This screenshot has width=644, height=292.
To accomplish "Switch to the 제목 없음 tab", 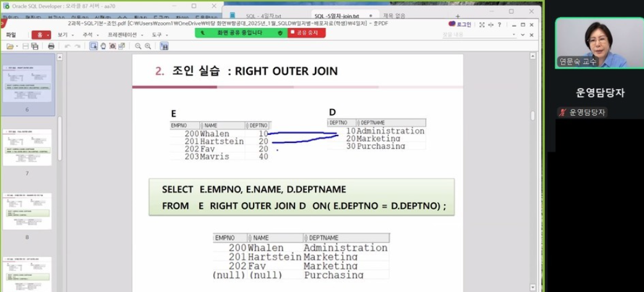I will click(394, 16).
